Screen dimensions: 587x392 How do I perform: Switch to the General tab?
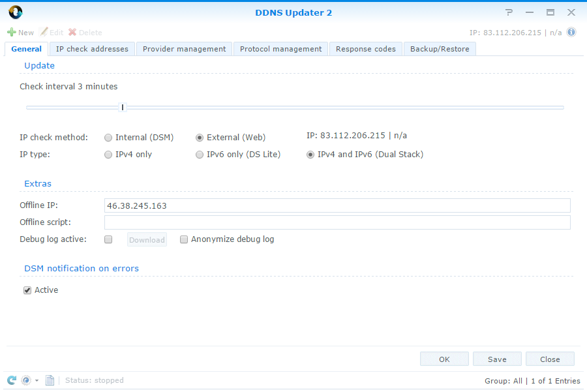pos(26,49)
